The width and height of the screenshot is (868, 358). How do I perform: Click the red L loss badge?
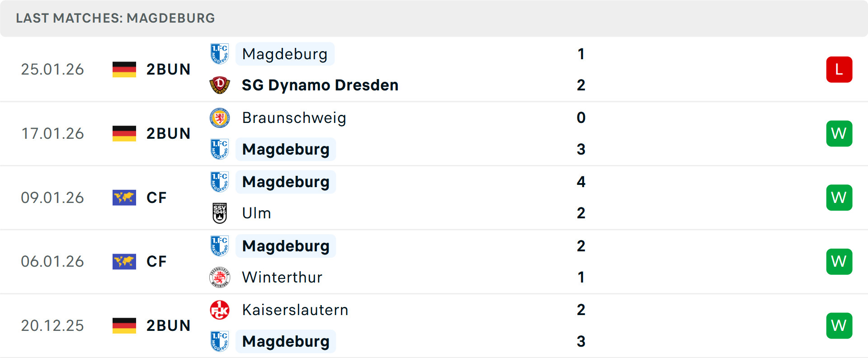click(839, 70)
